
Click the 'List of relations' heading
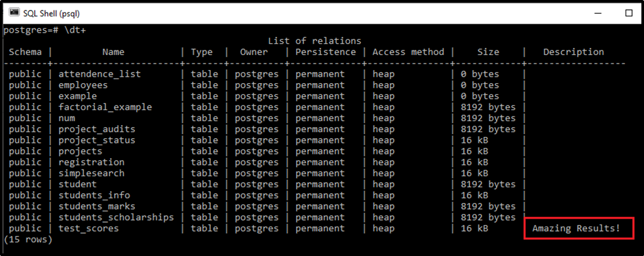pyautogui.click(x=314, y=41)
